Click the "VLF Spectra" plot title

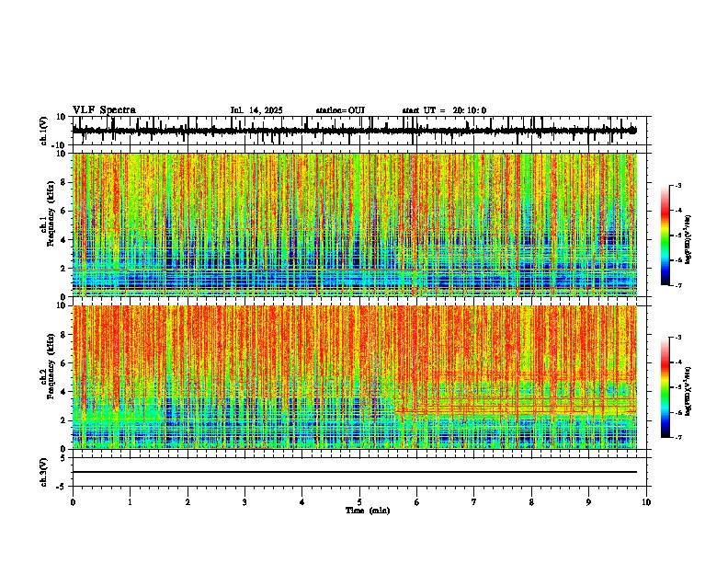tap(104, 110)
